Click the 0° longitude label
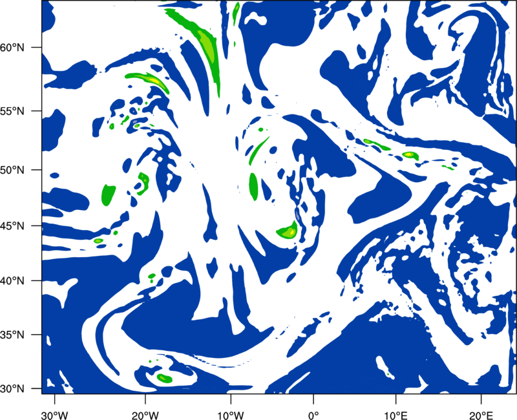 point(313,415)
